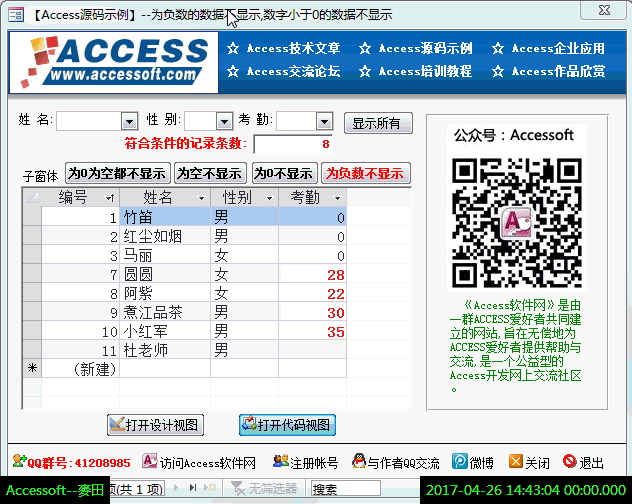
Task: Open 姓名 column filter dropdown
Action: [x=201, y=198]
